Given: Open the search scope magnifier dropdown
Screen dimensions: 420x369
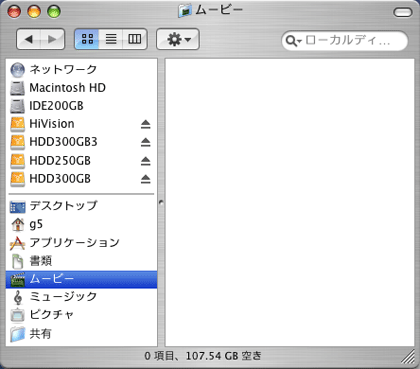Looking at the screenshot, I should click(x=294, y=41).
